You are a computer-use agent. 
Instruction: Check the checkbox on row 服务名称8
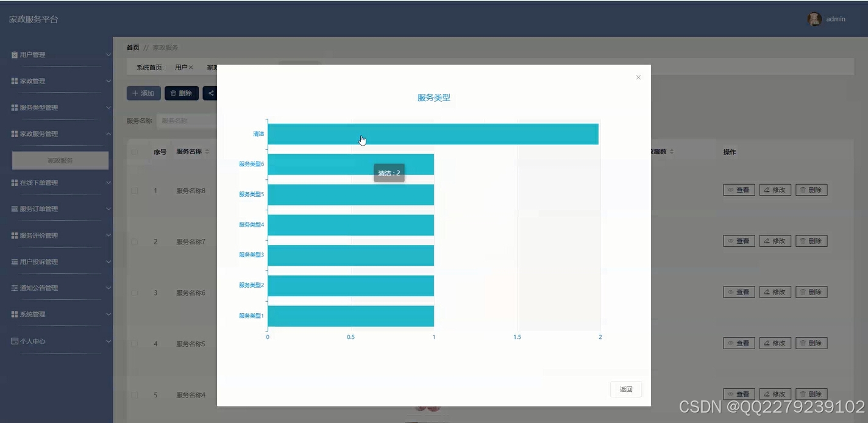pyautogui.click(x=134, y=191)
